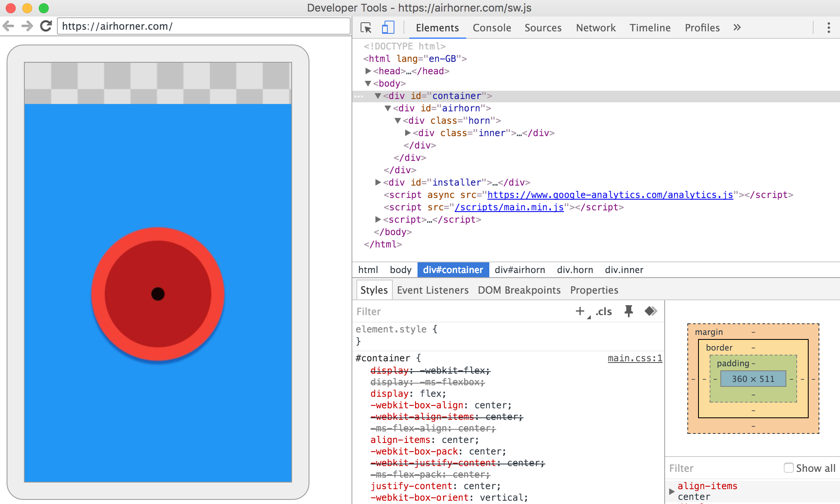Select the Styles sidebar tab
This screenshot has height=504, width=840.
click(x=374, y=290)
